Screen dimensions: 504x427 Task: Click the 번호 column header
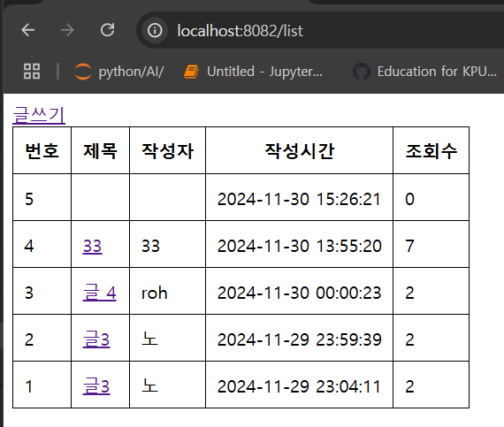pyautogui.click(x=42, y=150)
